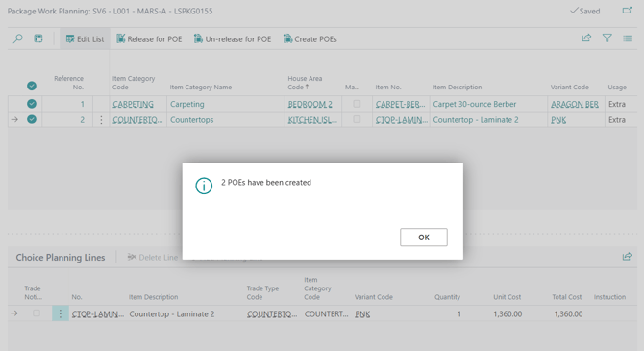This screenshot has width=644, height=351.
Task: Click the Item Description header in top grid
Action: [x=458, y=88]
